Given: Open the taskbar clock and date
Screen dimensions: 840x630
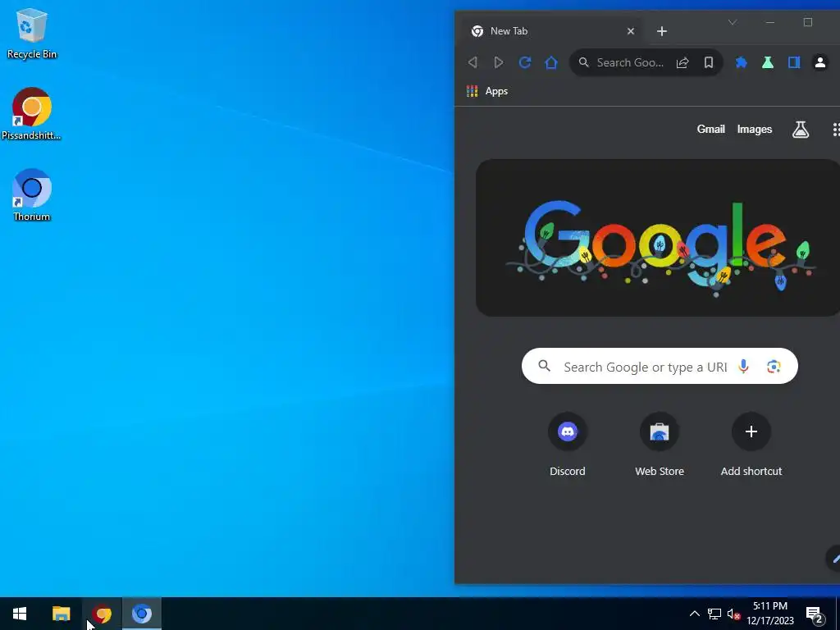Looking at the screenshot, I should click(770, 614).
